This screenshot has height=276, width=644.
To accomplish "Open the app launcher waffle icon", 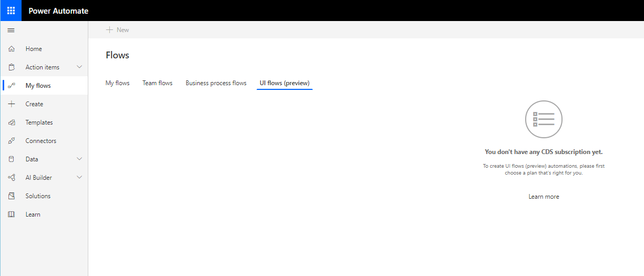I will click(x=11, y=11).
